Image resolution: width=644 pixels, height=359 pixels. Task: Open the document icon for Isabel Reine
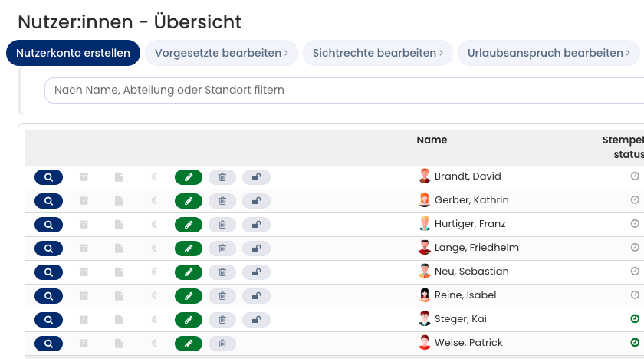click(119, 296)
